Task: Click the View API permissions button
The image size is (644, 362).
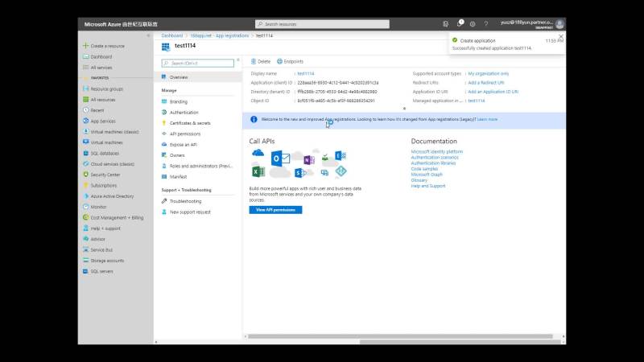Action: 275,210
